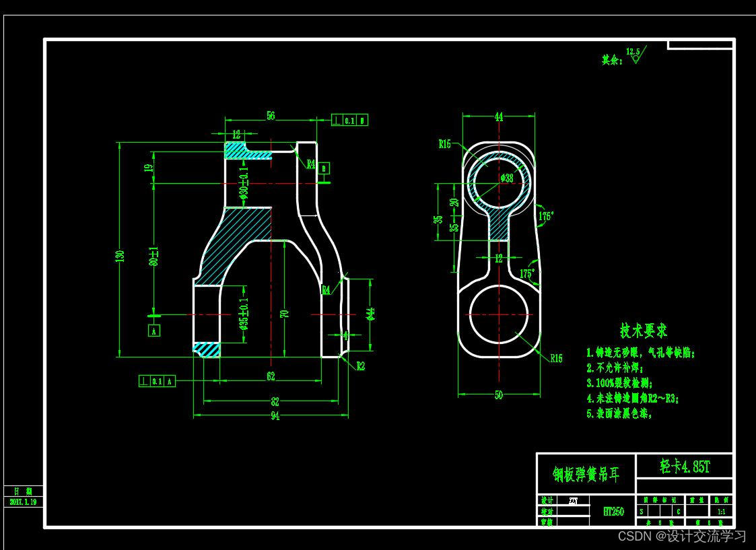Select the 1:1 scale value
756x550 pixels.
coord(722,512)
